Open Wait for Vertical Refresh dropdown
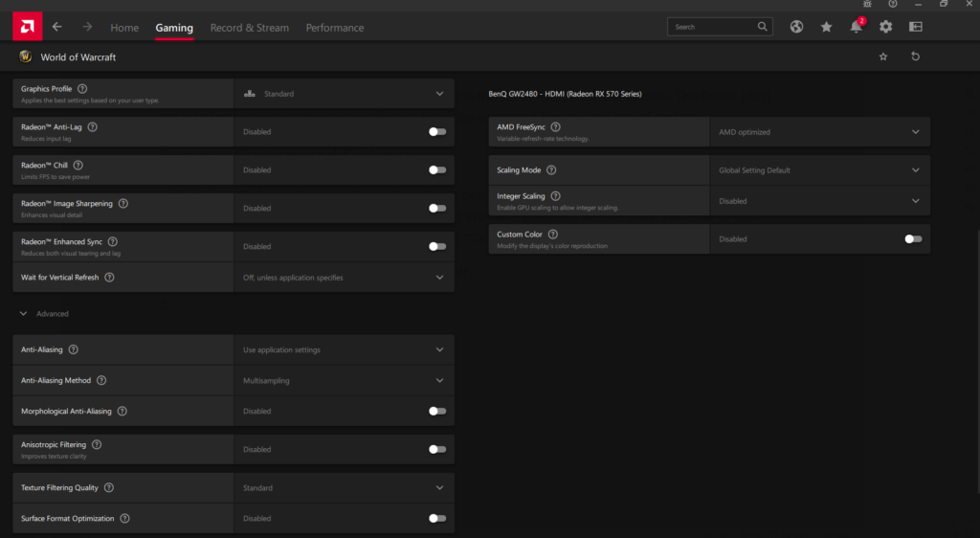Screen dimensions: 980x538 tap(344, 278)
